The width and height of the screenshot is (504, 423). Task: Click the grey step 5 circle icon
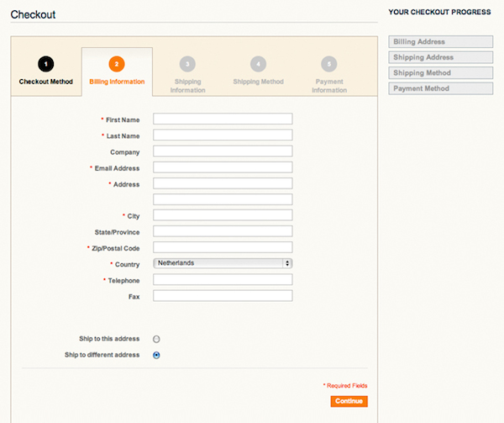[328, 64]
